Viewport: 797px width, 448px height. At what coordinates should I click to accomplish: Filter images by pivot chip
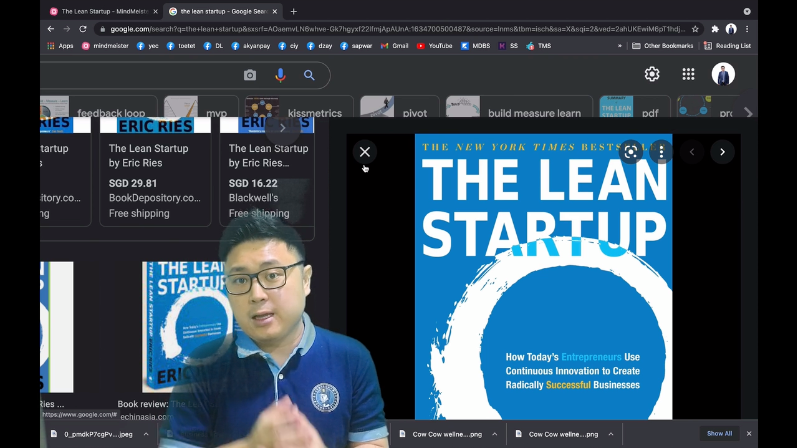point(400,107)
